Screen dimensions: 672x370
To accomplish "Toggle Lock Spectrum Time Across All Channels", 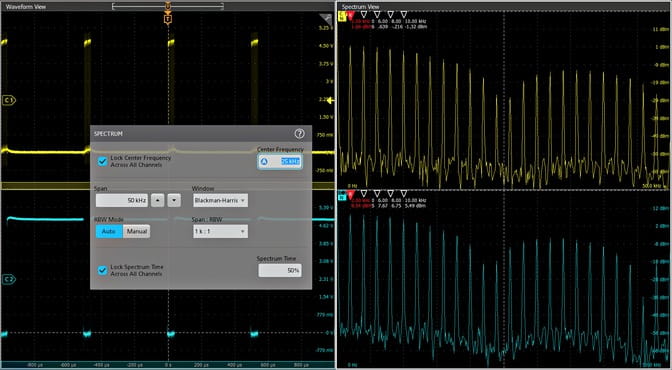I will 102,271.
